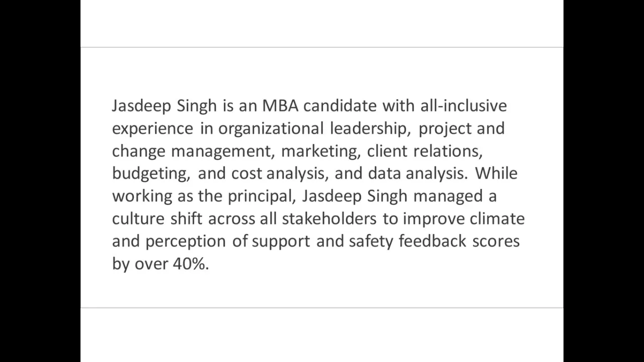The image size is (644, 362).
Task: Select the word "stakeholders" in the slide
Action: pyautogui.click(x=329, y=218)
